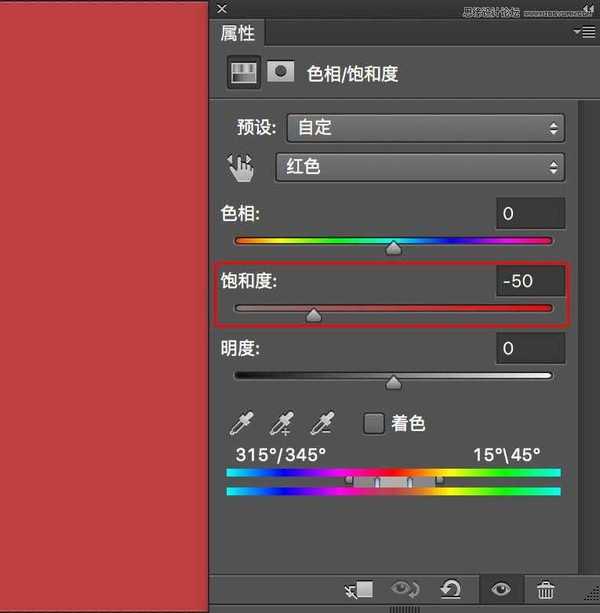This screenshot has width=600, height=613.
Task: Clip adjustment to layer icon
Action: 359,590
